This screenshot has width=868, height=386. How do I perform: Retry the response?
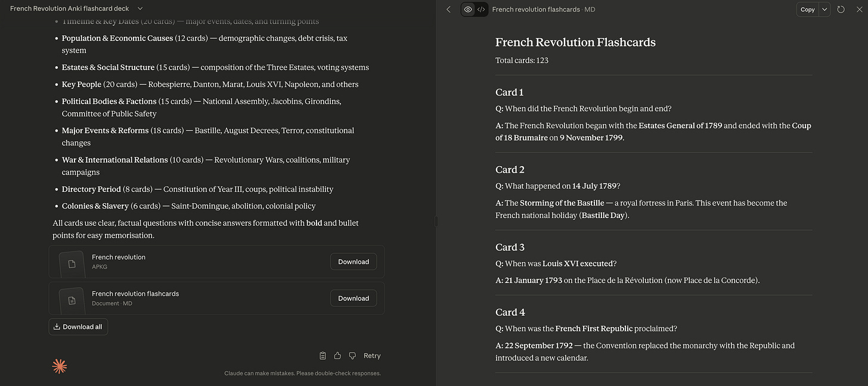coord(372,356)
